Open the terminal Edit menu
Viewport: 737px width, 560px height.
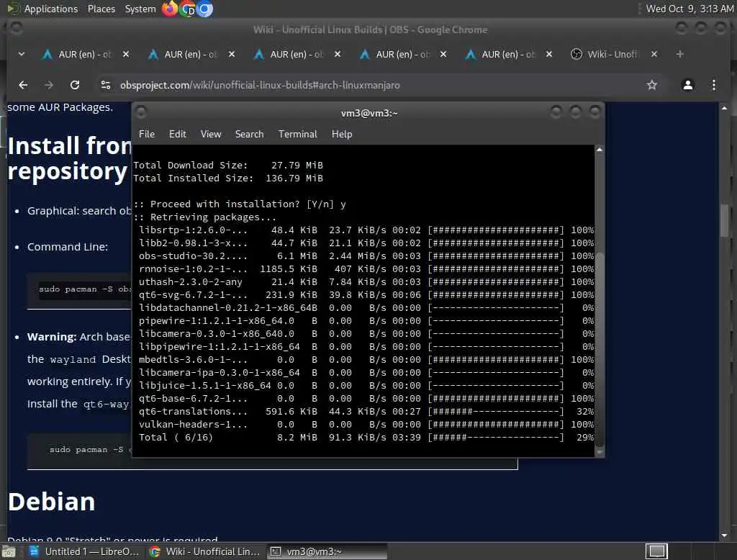click(177, 134)
